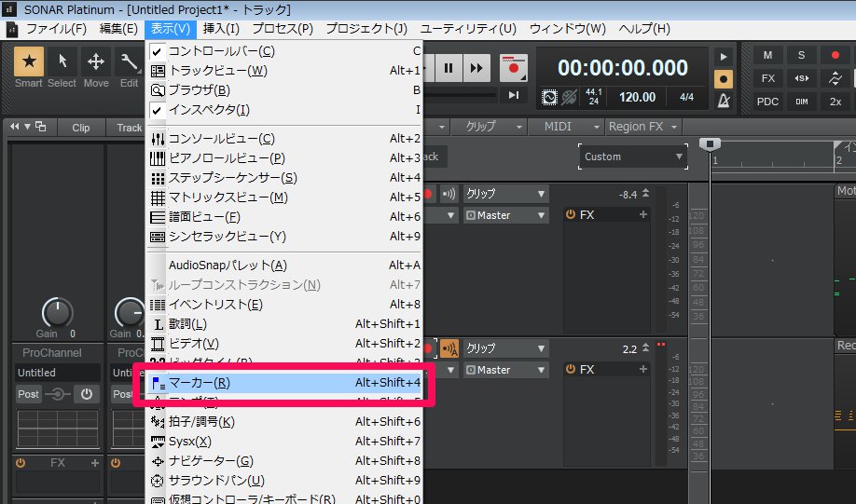The height and width of the screenshot is (504, 856).
Task: Open second track's クリップ edit filter
Action: click(x=505, y=348)
